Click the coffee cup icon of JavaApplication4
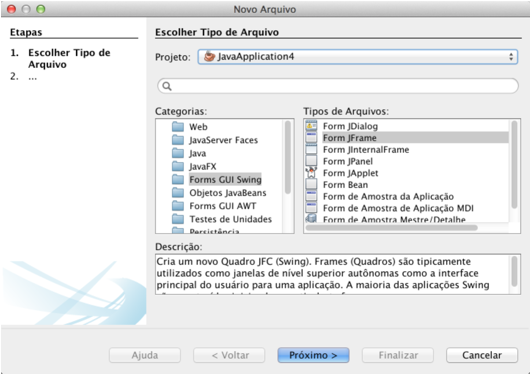The image size is (531, 375). coord(209,56)
